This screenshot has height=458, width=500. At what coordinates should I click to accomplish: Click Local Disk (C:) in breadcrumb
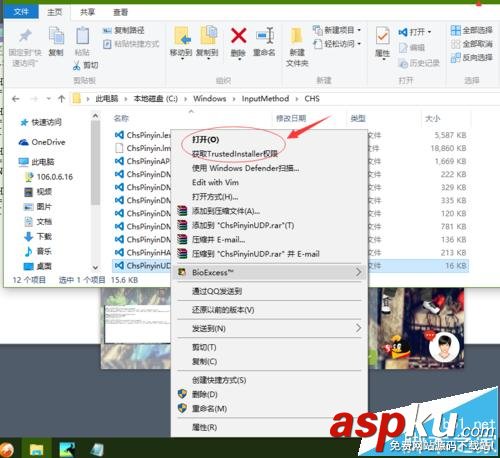[156, 99]
